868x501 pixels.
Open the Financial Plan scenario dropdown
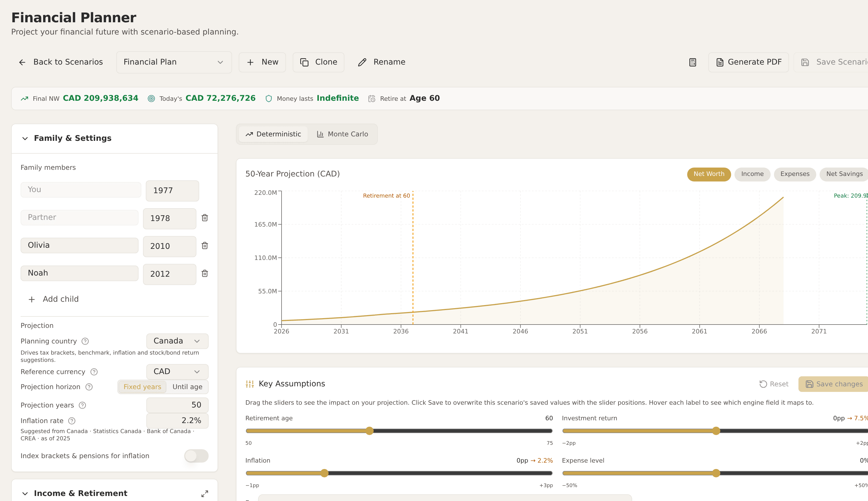[174, 62]
